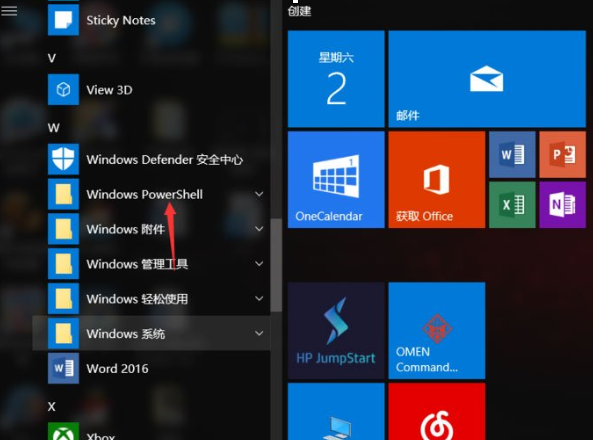This screenshot has height=440, width=593.
Task: Open the 获取 Office tile
Action: pos(437,180)
